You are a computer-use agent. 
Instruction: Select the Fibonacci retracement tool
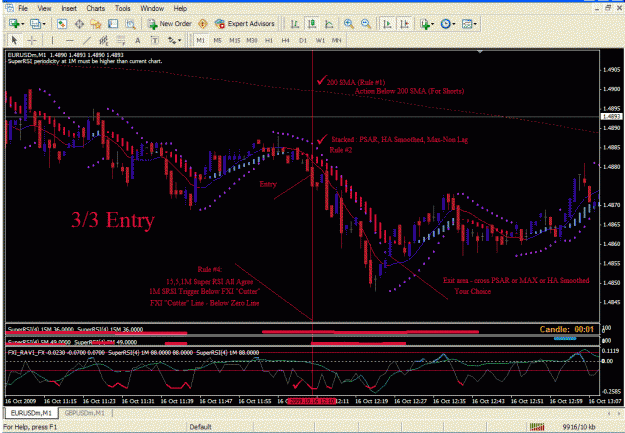pyautogui.click(x=121, y=40)
